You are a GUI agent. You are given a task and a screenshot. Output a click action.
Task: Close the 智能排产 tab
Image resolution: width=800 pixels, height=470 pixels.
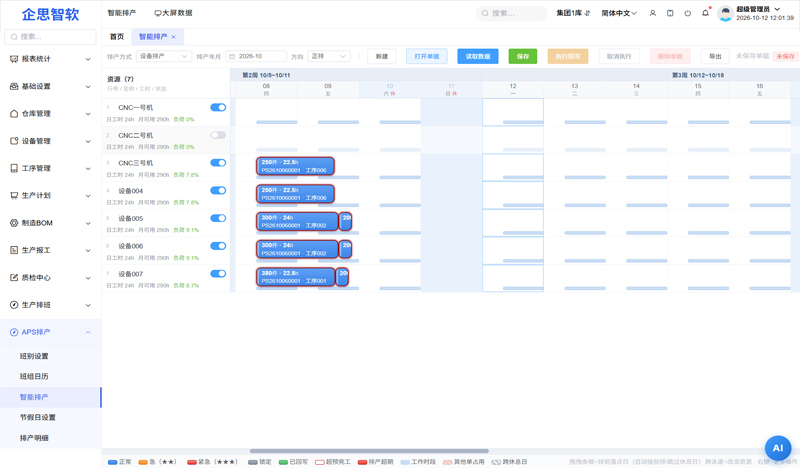[173, 37]
